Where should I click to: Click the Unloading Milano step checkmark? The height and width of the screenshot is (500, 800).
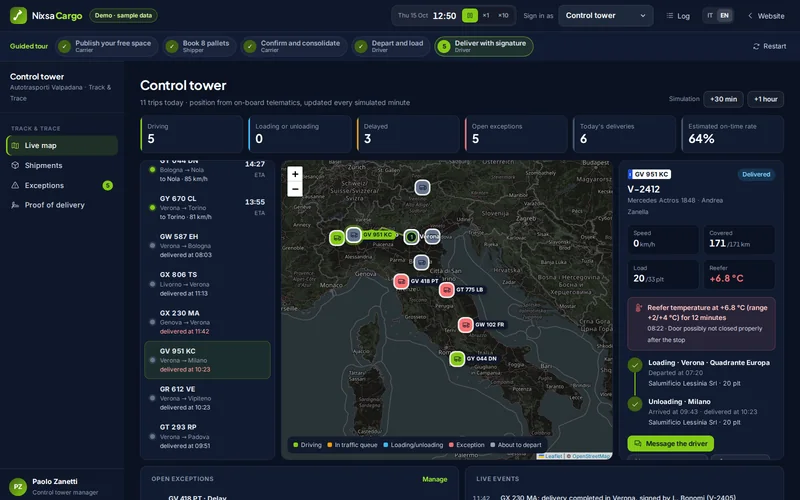[x=635, y=404]
